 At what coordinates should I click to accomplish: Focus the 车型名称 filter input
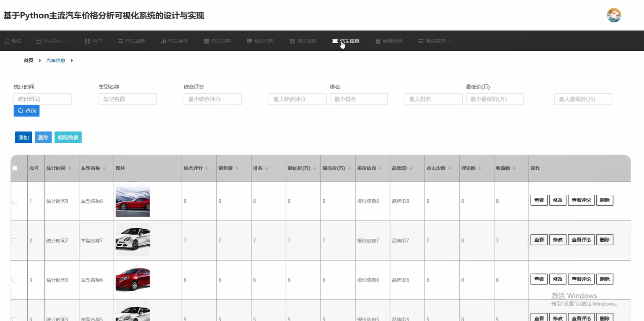[128, 99]
